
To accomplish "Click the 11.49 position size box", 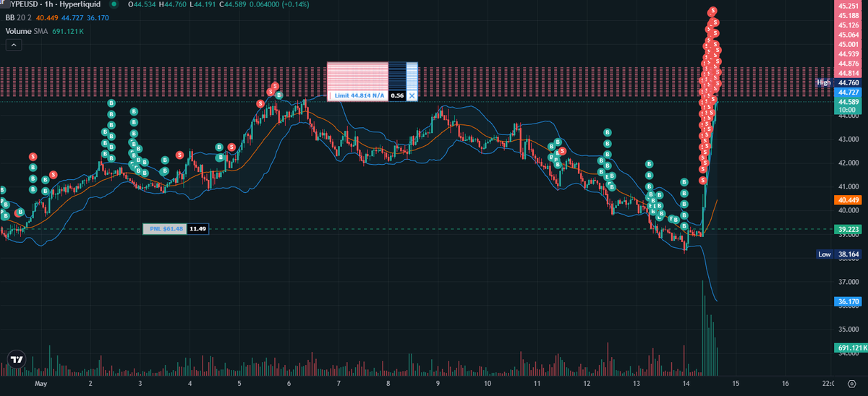I will (x=198, y=229).
